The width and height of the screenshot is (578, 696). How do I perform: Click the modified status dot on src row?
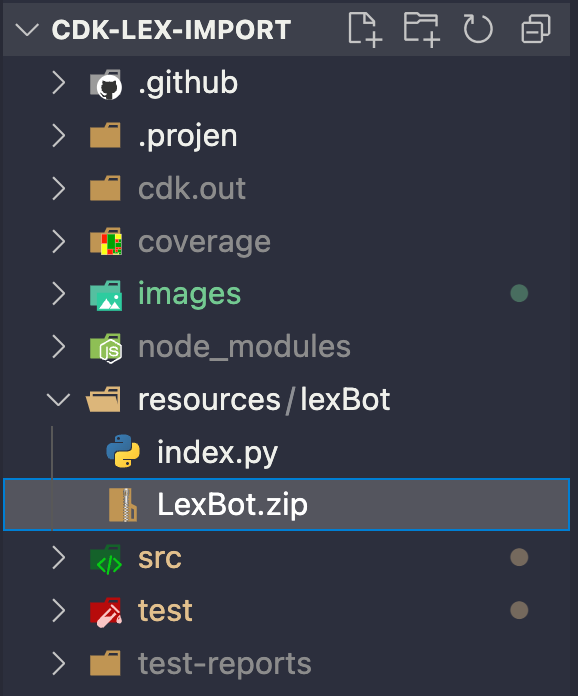pos(519,558)
